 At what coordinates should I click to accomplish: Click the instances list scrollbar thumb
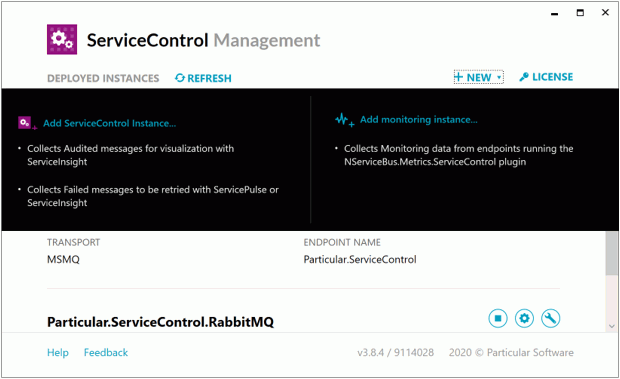(611, 253)
